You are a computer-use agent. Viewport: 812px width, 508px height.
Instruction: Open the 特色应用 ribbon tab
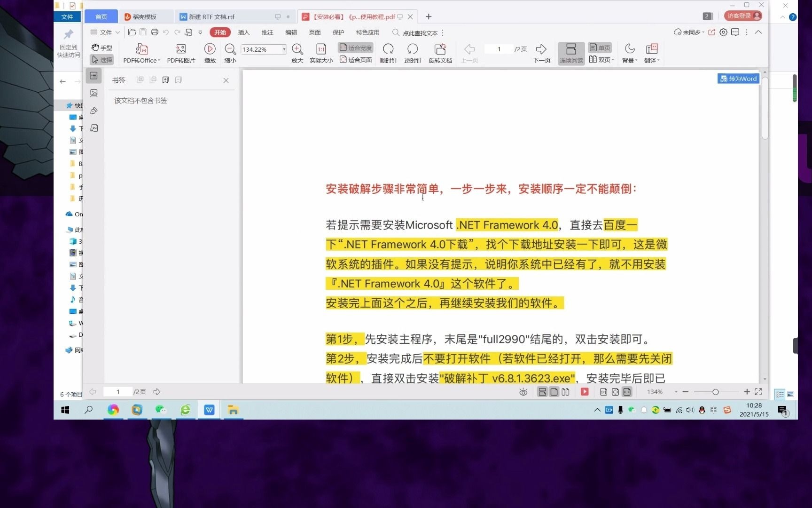click(x=367, y=32)
